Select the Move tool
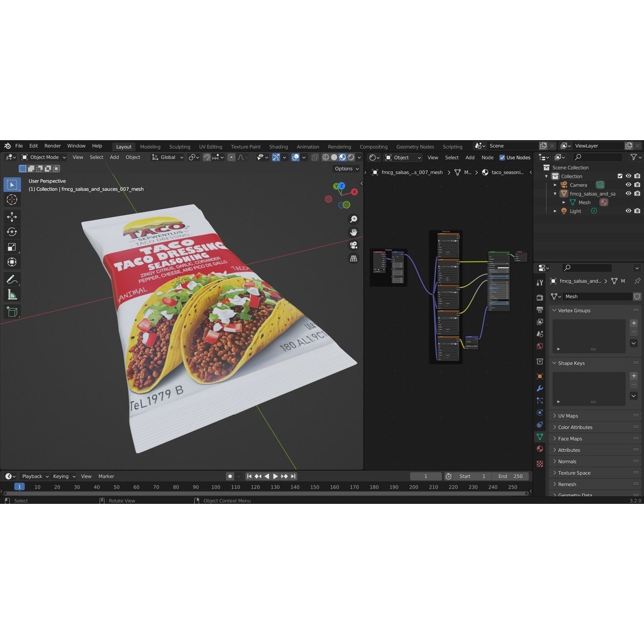The width and height of the screenshot is (644, 644). [x=12, y=216]
